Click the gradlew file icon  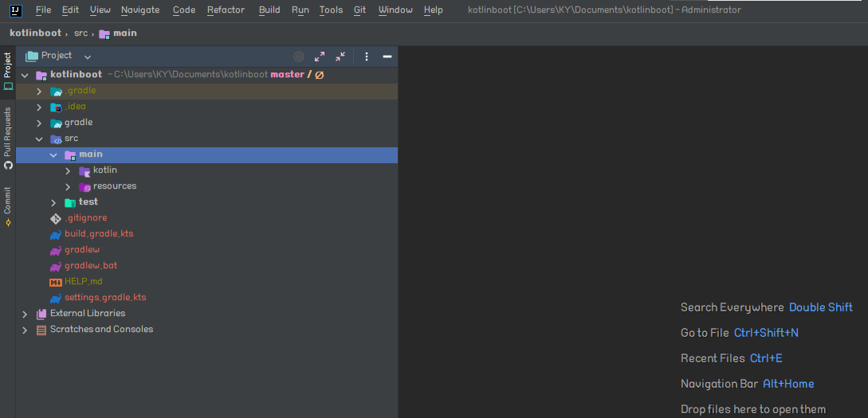(55, 251)
